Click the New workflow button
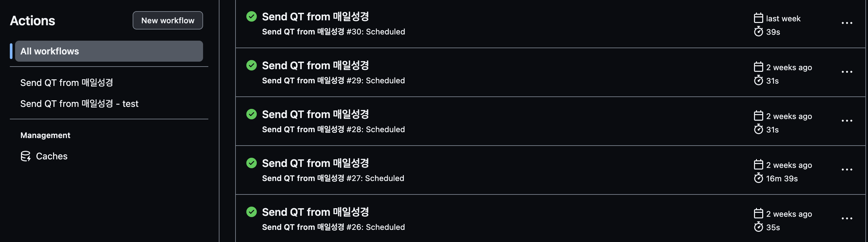This screenshot has width=868, height=242. (167, 20)
